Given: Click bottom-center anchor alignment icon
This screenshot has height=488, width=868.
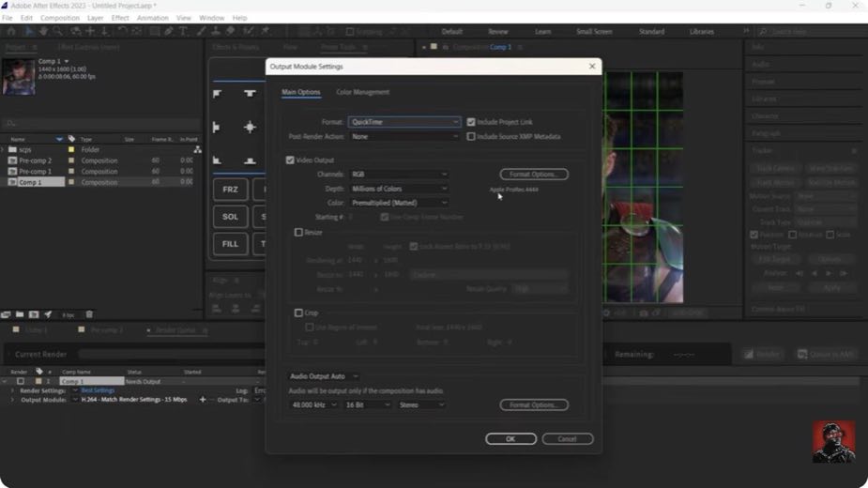Looking at the screenshot, I should click(x=250, y=160).
